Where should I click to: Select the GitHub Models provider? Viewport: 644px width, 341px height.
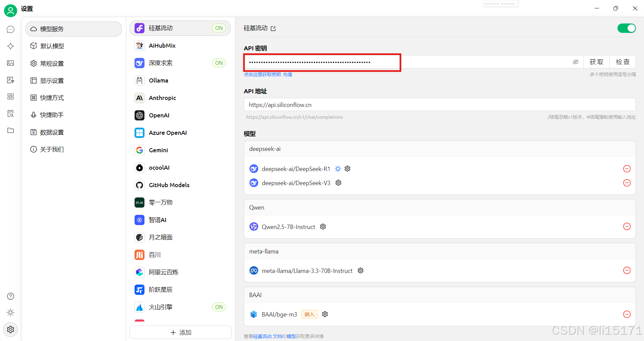[180, 185]
